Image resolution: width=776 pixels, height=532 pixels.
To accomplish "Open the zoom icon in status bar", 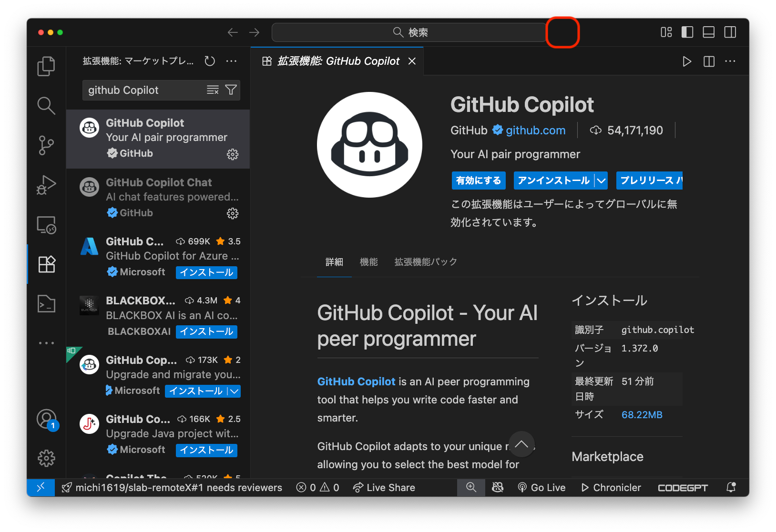I will (x=471, y=487).
